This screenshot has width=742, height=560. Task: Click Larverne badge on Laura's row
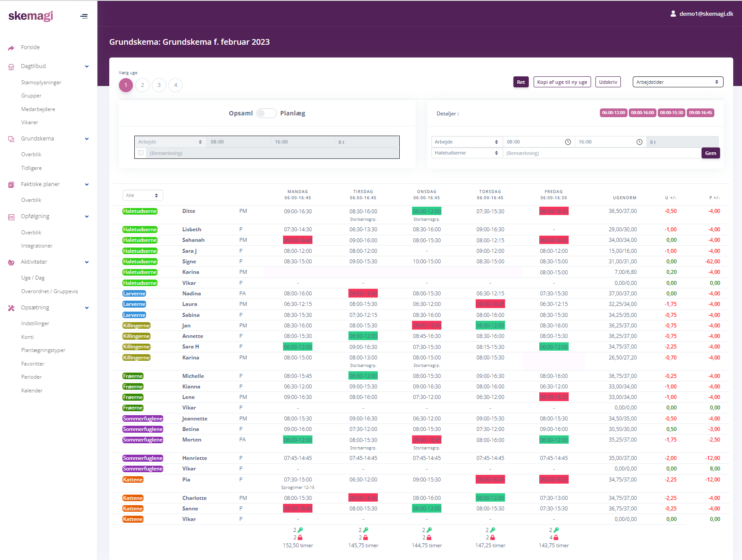[x=134, y=304]
